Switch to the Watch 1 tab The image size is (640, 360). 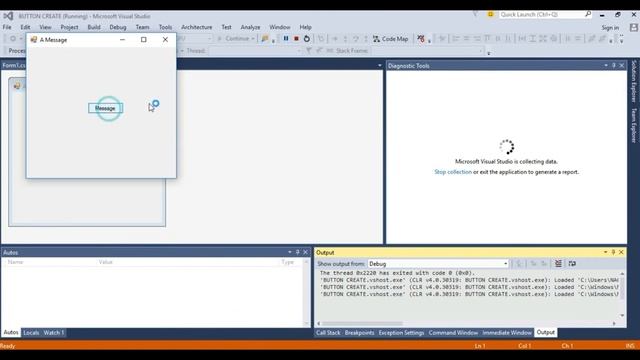point(53,333)
